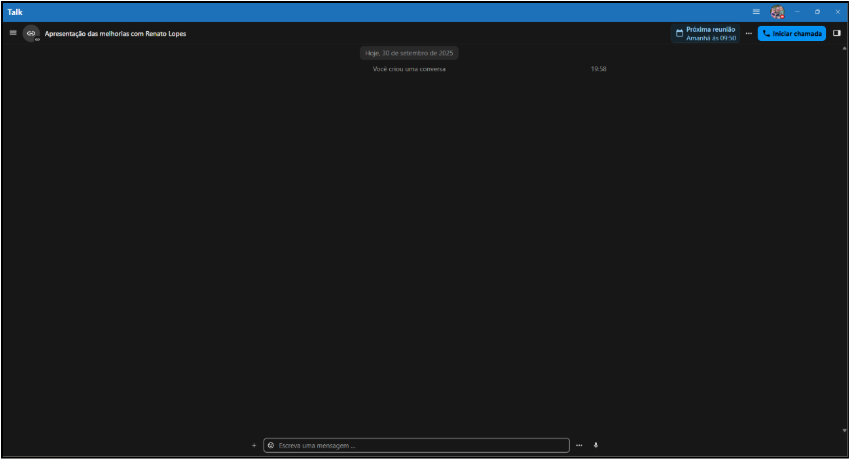Open the conversation title 'Apresentação das melhorias com Renato Lopes'

pos(115,33)
